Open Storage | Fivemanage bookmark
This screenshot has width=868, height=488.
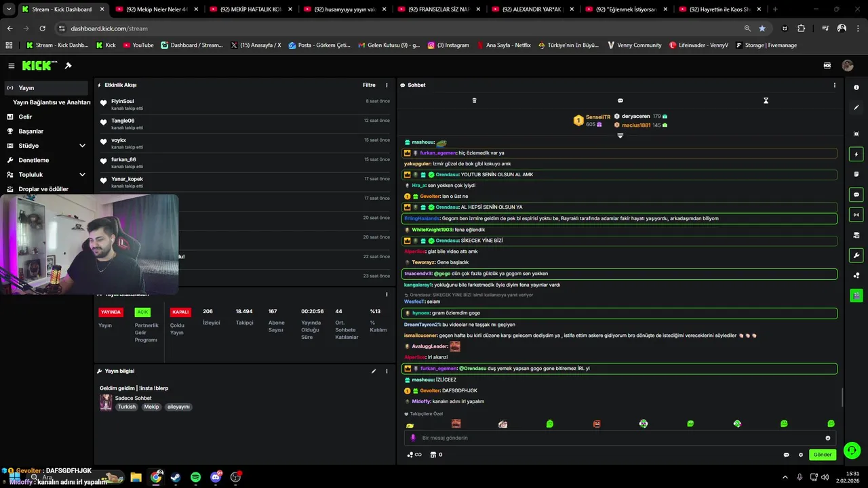pyautogui.click(x=766, y=45)
